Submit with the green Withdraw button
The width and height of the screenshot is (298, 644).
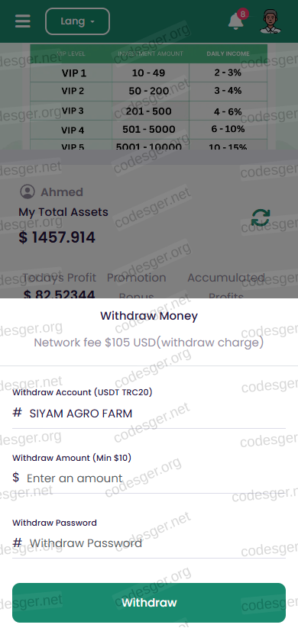(x=149, y=603)
